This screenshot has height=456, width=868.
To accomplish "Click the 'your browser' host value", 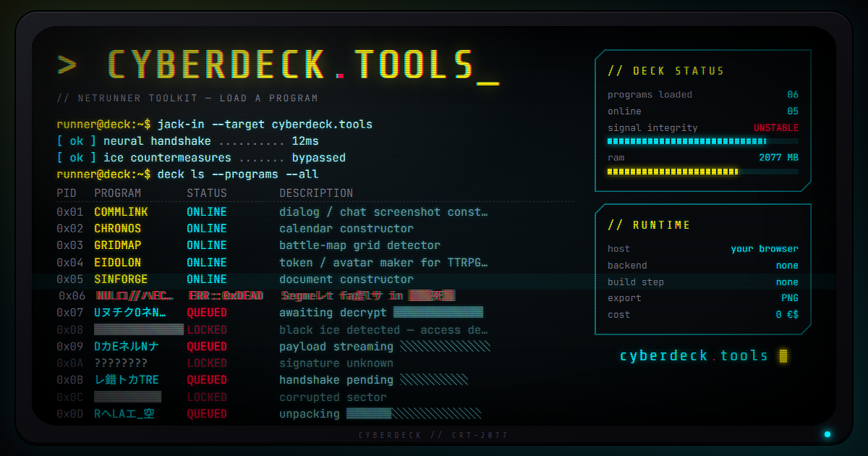I will 765,249.
